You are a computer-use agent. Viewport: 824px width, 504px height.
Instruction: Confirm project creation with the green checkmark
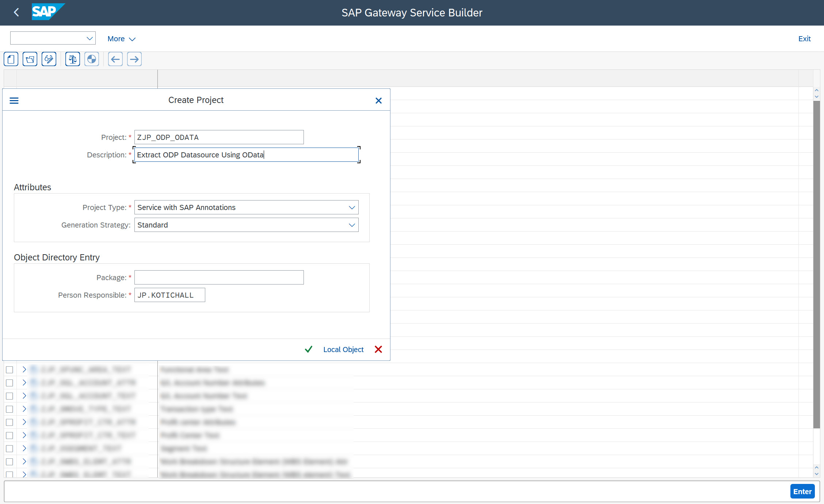pos(308,349)
